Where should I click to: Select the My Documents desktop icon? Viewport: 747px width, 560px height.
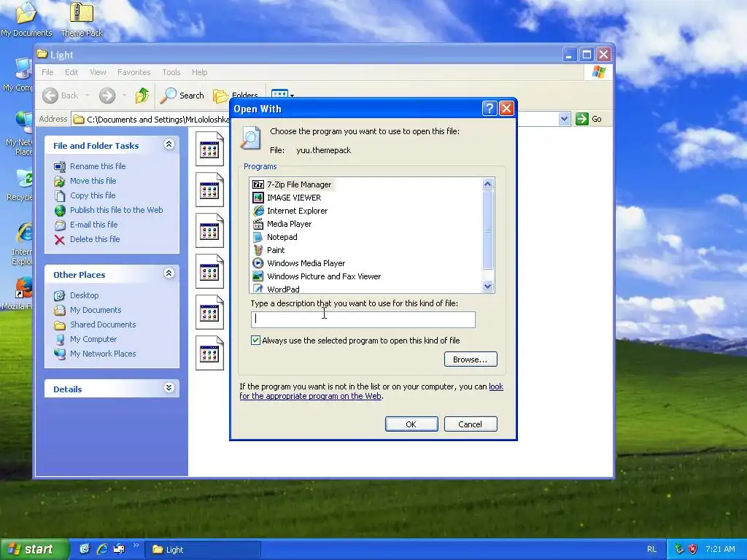click(x=26, y=19)
